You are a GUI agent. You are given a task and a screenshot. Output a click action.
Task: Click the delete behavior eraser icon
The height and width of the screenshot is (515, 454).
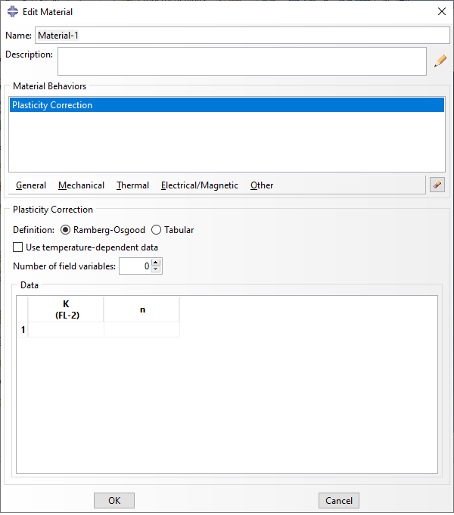click(x=437, y=185)
